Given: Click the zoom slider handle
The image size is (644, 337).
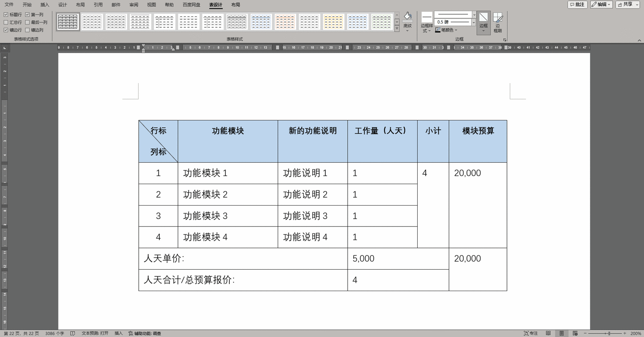Looking at the screenshot, I should pyautogui.click(x=609, y=333).
